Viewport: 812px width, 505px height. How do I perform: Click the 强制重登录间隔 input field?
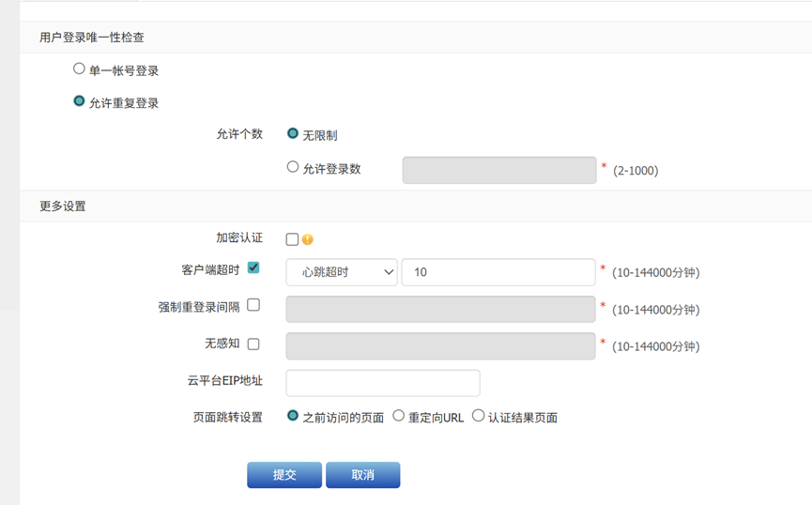(440, 309)
